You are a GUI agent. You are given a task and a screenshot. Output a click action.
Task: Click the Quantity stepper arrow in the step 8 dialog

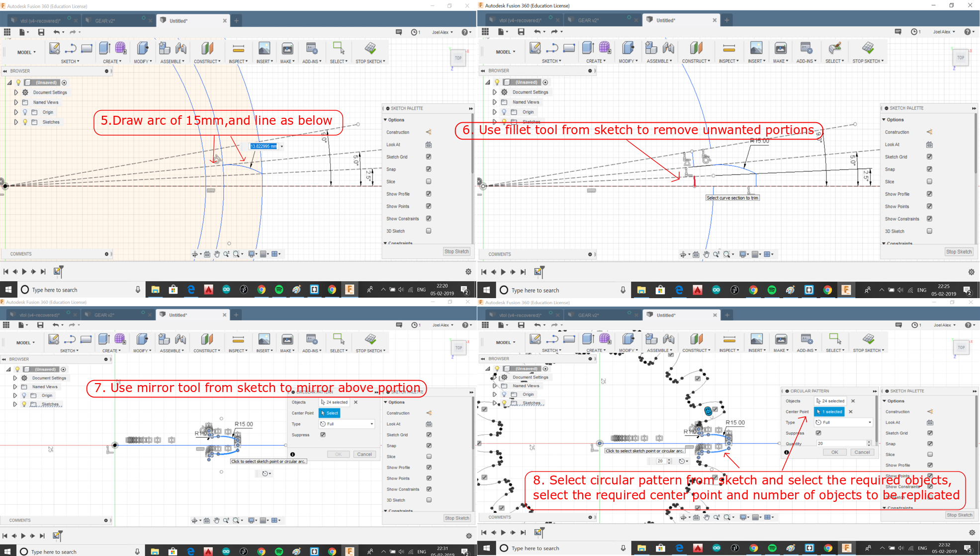(869, 442)
